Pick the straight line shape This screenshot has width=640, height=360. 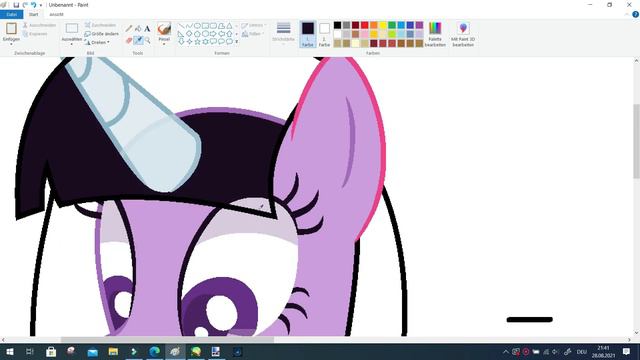[x=181, y=26]
